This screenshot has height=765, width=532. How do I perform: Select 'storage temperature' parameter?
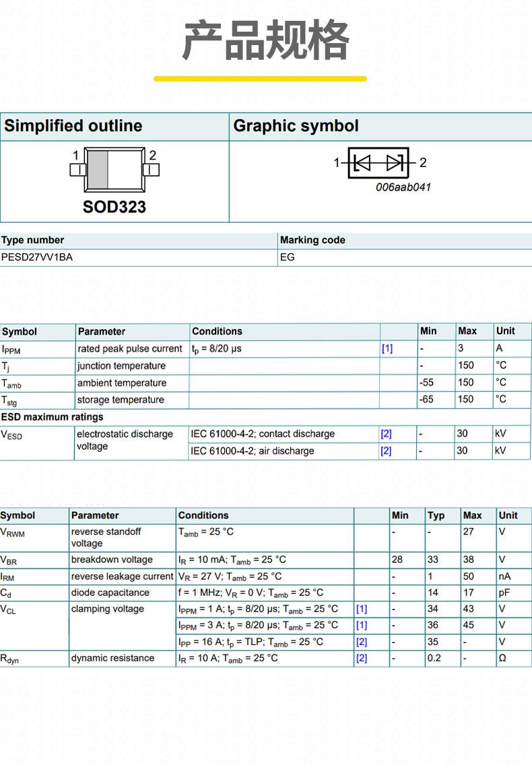click(121, 399)
